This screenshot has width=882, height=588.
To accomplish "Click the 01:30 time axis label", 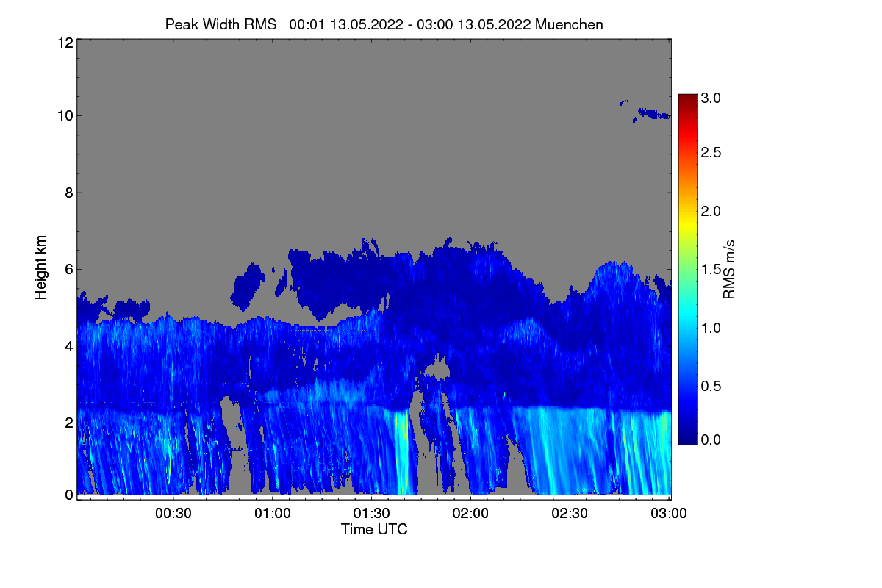I will pos(372,513).
